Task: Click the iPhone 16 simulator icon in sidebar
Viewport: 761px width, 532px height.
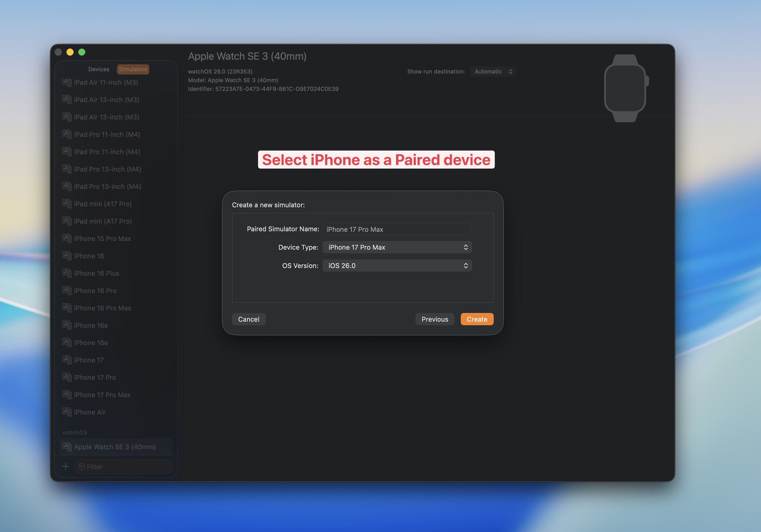Action: 67,256
